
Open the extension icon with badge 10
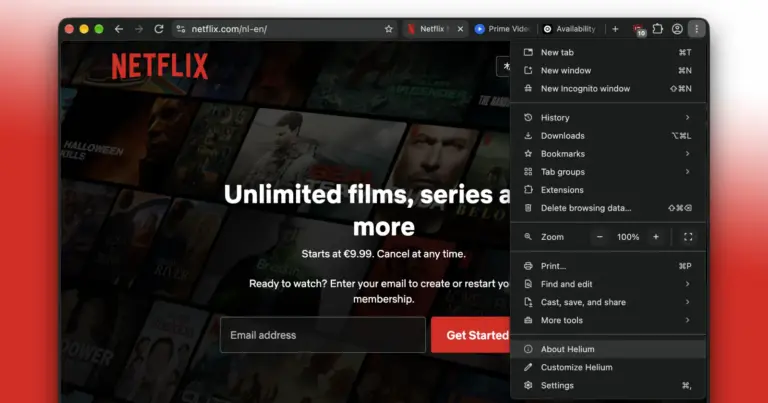pyautogui.click(x=639, y=30)
